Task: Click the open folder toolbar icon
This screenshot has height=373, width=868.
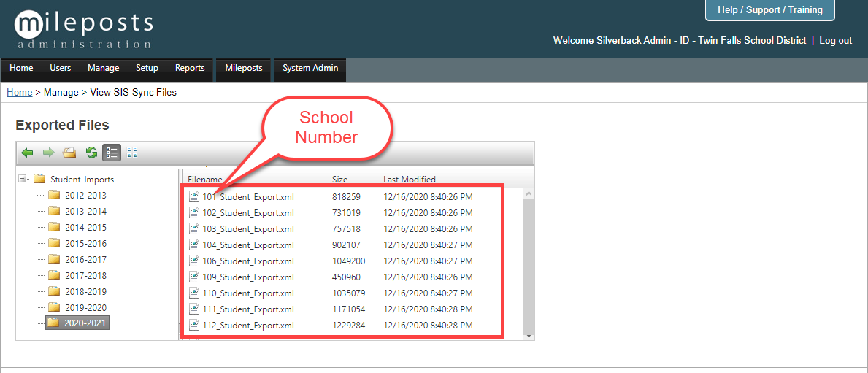Action: (x=69, y=152)
